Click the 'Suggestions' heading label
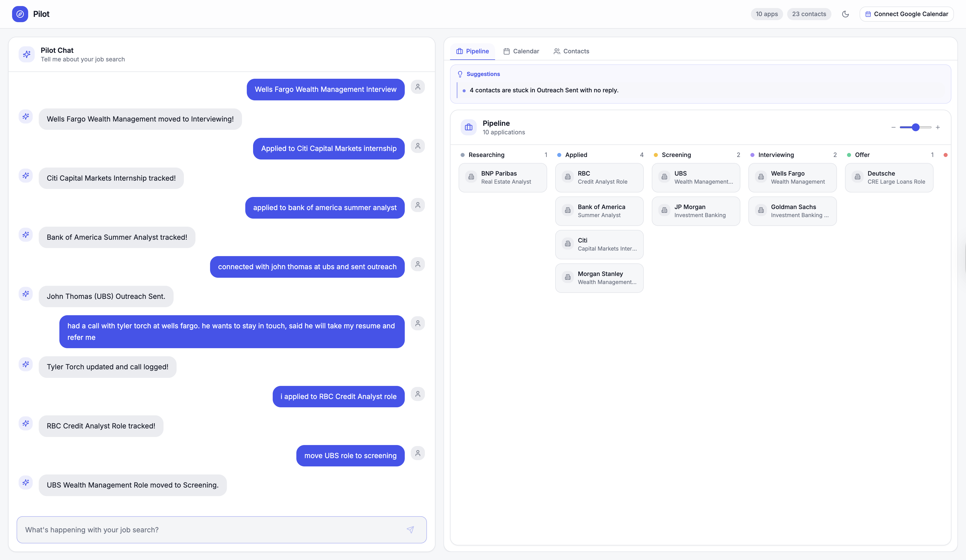 483,74
